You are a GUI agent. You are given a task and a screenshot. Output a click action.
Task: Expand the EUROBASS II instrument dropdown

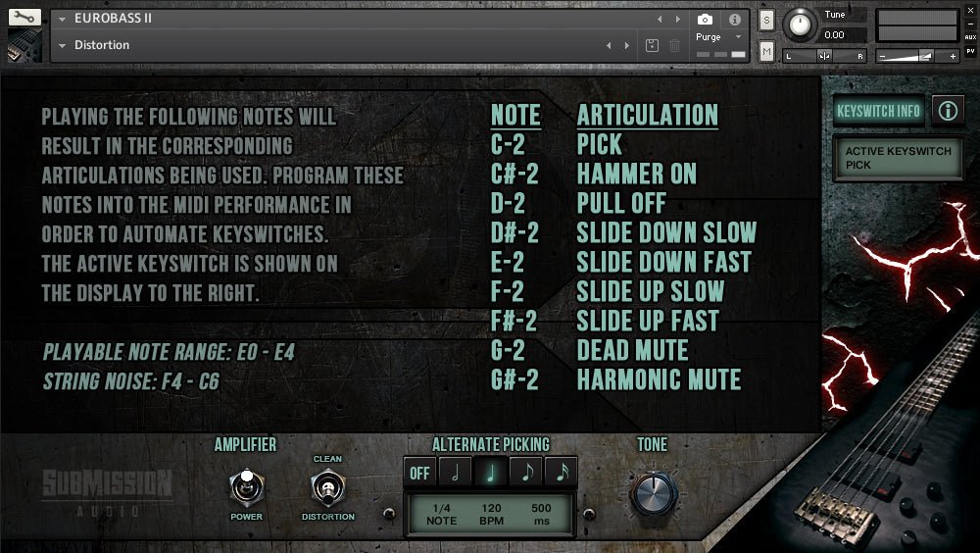63,19
